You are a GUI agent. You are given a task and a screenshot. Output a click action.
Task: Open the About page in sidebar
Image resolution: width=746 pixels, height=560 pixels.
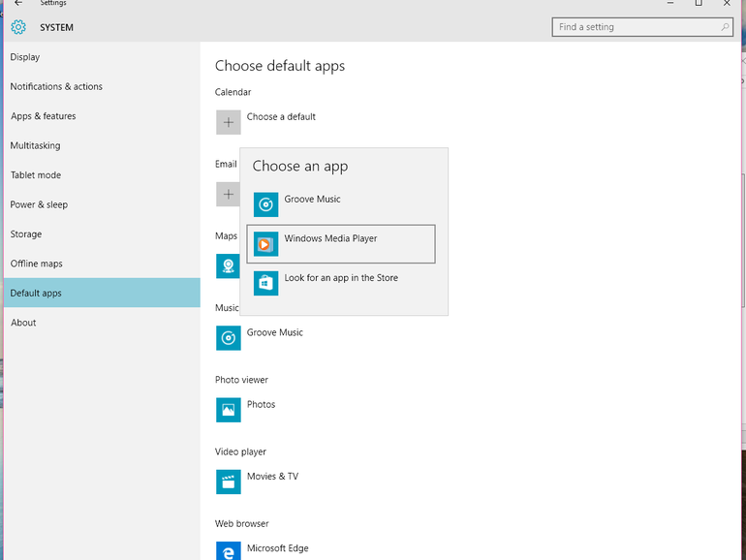pyautogui.click(x=23, y=323)
